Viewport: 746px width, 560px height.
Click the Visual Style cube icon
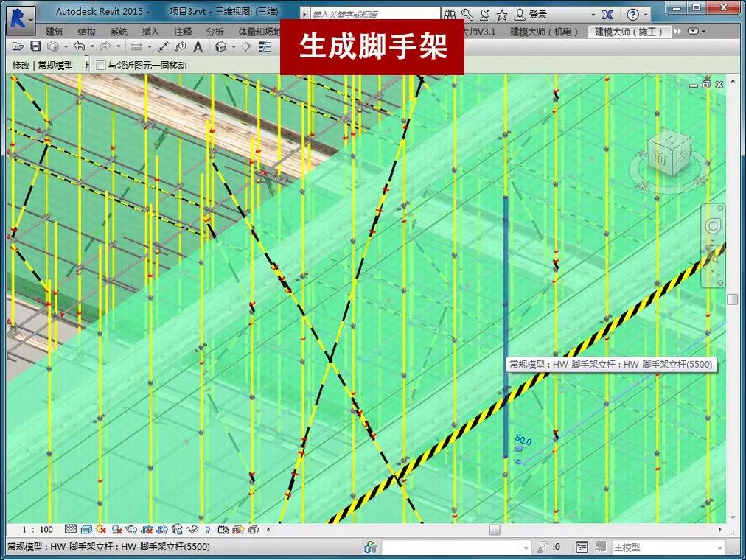coord(86,529)
